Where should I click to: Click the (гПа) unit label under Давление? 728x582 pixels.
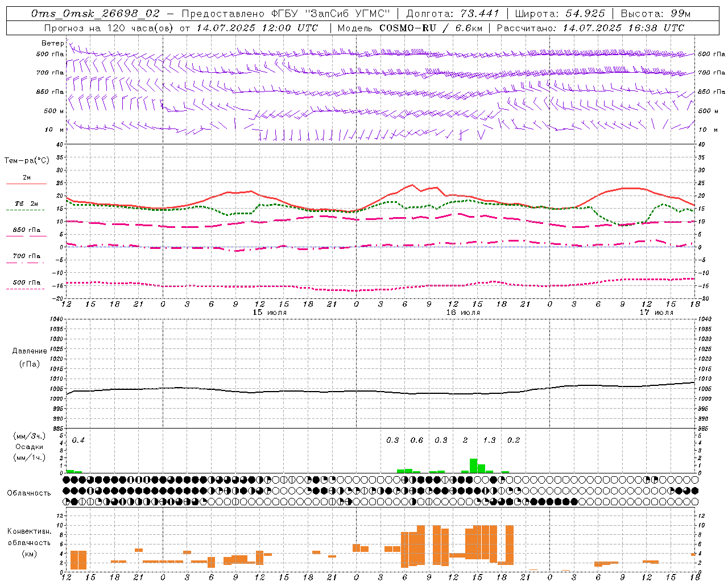click(x=30, y=364)
